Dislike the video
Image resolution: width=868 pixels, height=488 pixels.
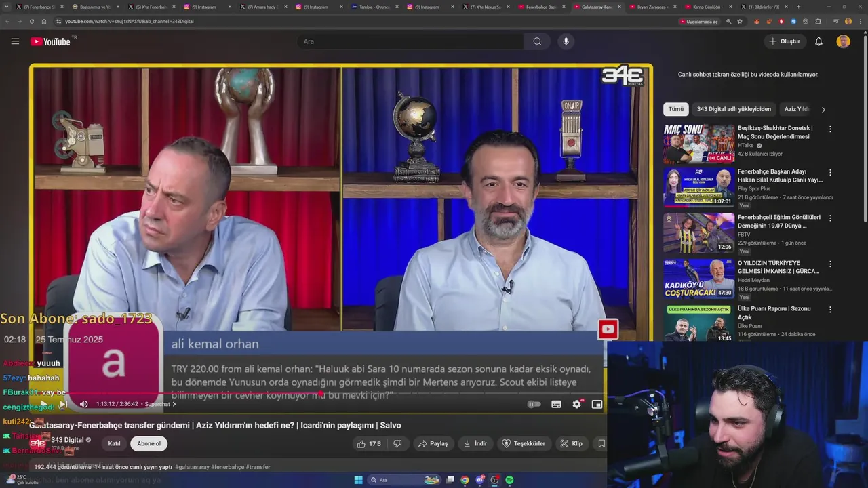(397, 443)
